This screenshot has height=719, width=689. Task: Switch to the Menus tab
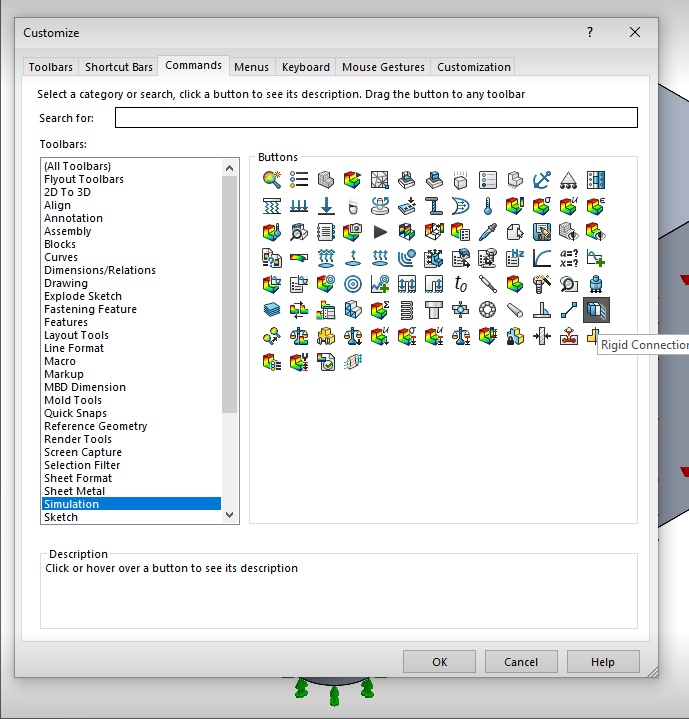(x=251, y=67)
